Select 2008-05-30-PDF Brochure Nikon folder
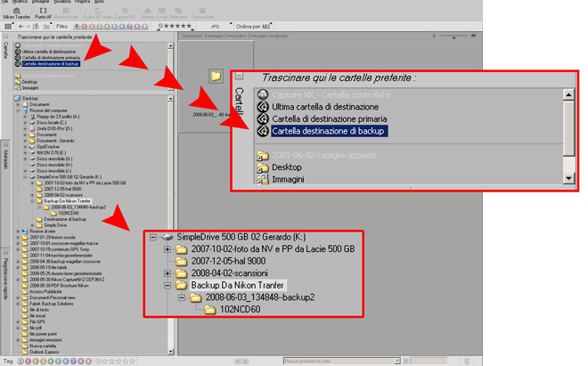Image resolution: width=588 pixels, height=366 pixels. (59, 286)
